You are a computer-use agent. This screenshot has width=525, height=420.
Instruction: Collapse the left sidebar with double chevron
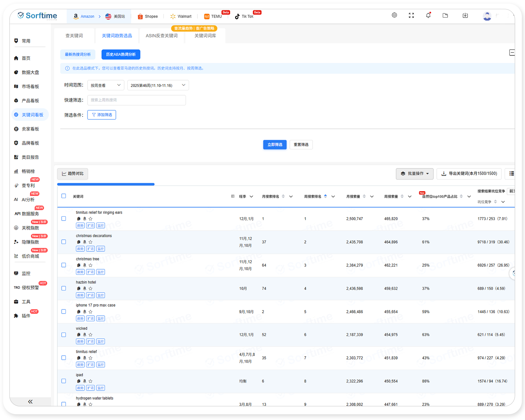[x=30, y=401]
